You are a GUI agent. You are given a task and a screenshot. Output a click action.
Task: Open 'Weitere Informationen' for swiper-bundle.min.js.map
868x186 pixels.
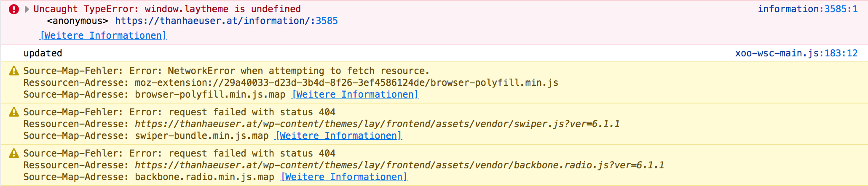click(338, 136)
